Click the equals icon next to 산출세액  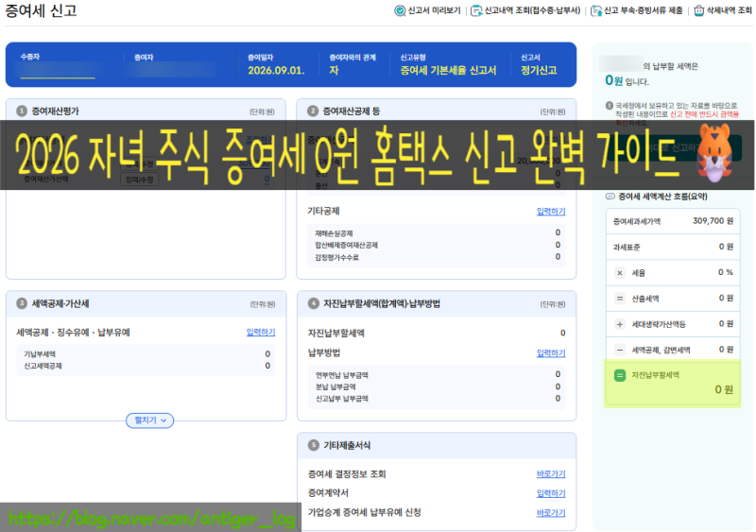[x=620, y=299]
